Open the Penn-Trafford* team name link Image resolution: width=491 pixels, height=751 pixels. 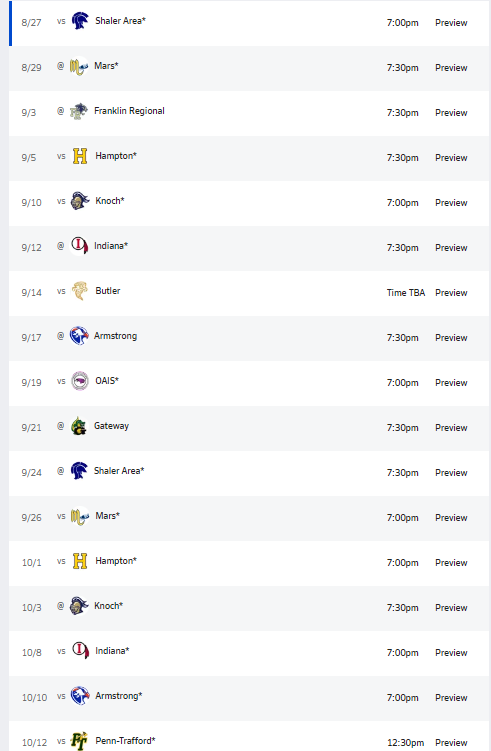pyautogui.click(x=125, y=741)
